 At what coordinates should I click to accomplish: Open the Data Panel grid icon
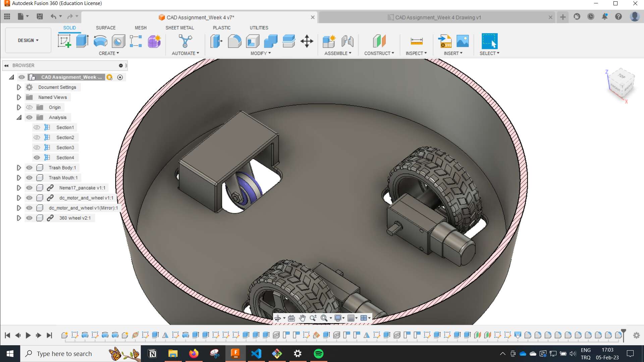[7, 16]
